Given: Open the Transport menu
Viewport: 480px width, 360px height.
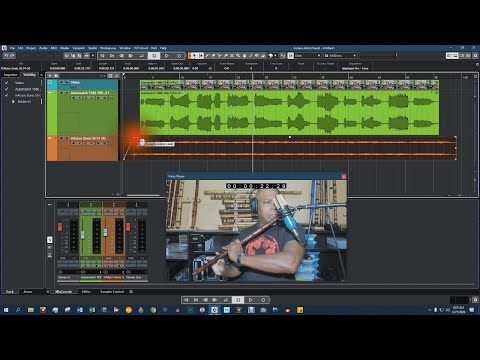Looking at the screenshot, I should [x=79, y=48].
